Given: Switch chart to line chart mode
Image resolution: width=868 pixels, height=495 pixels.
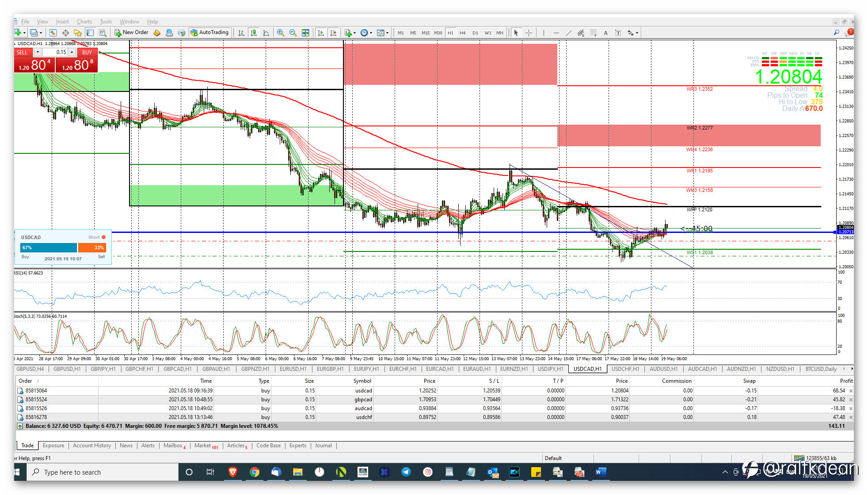Looking at the screenshot, I should click(266, 33).
